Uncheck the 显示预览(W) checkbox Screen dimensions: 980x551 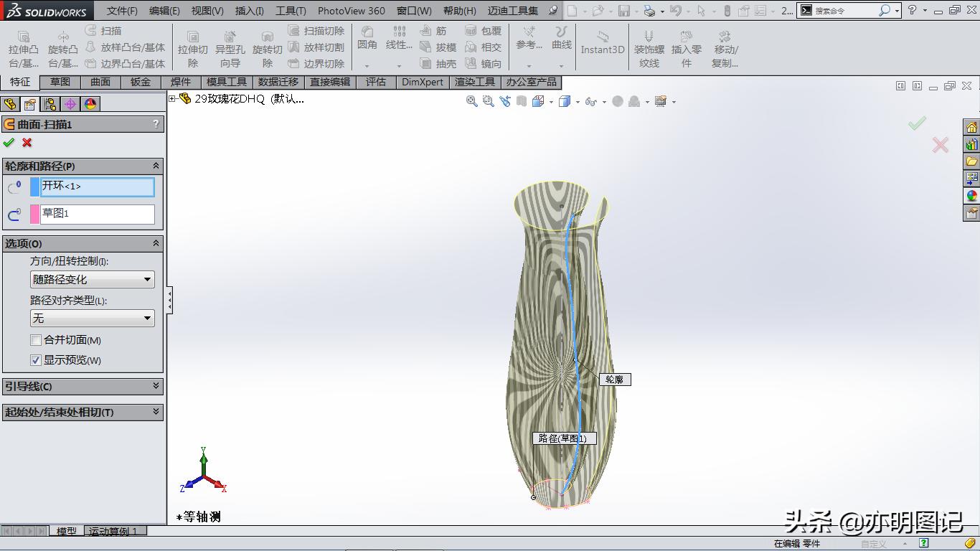point(36,360)
